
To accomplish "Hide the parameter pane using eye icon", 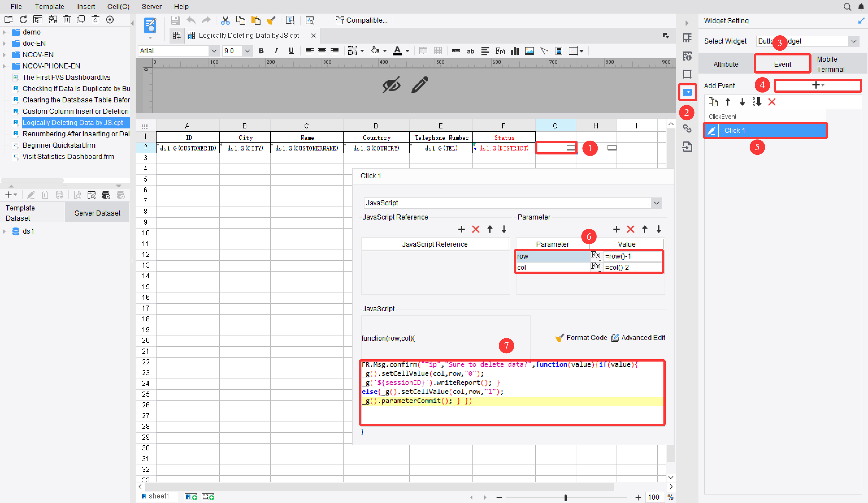I will [392, 85].
